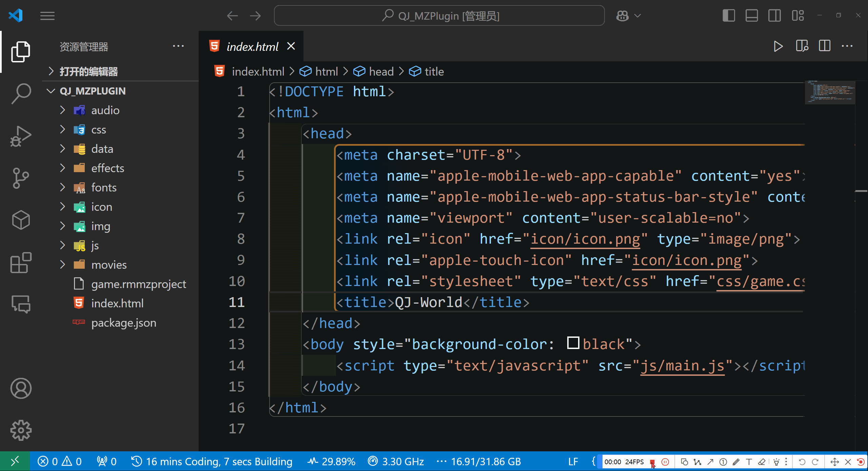Click CPU usage 29.89% status item
Image resolution: width=868 pixels, height=471 pixels.
point(332,462)
